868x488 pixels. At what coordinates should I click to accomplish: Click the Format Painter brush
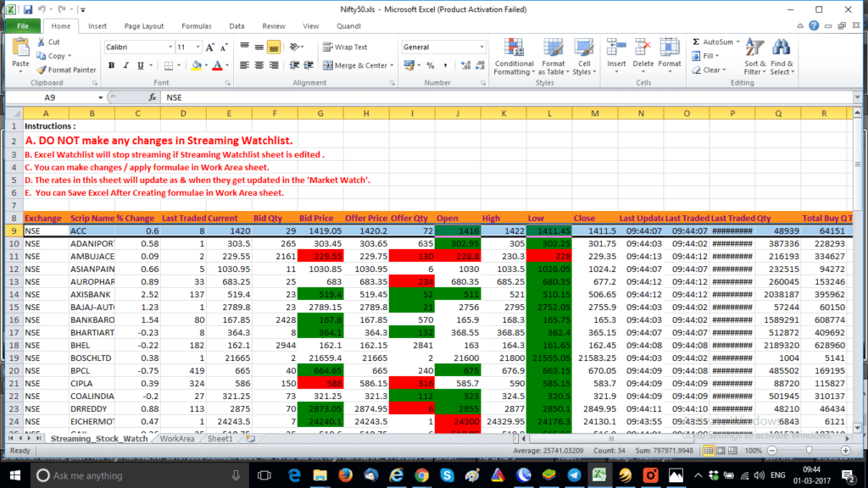(42, 70)
